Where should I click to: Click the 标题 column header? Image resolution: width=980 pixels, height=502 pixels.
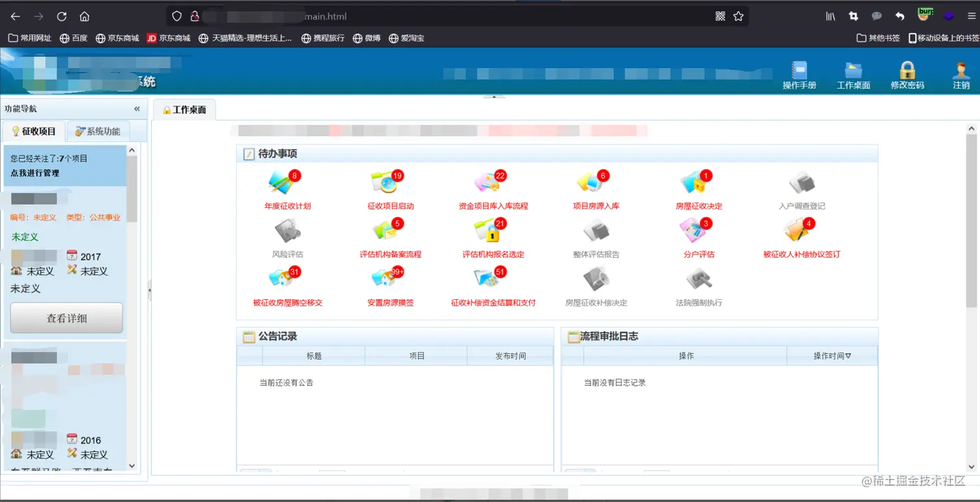314,356
